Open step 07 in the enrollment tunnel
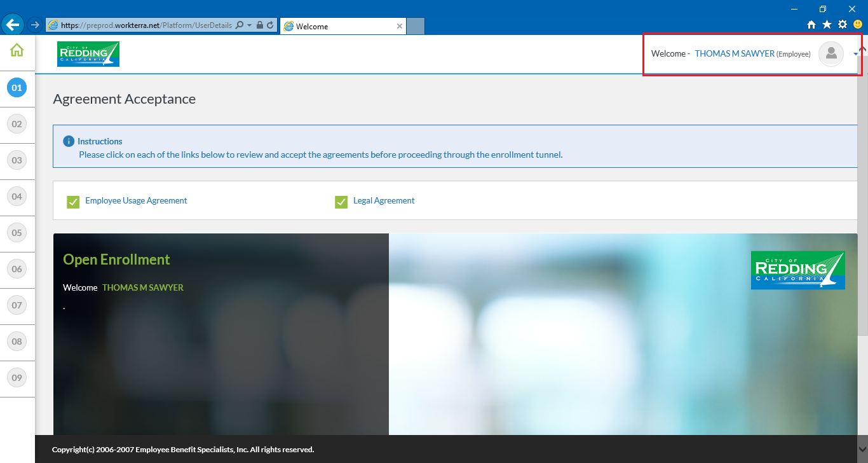Image resolution: width=868 pixels, height=463 pixels. click(17, 305)
